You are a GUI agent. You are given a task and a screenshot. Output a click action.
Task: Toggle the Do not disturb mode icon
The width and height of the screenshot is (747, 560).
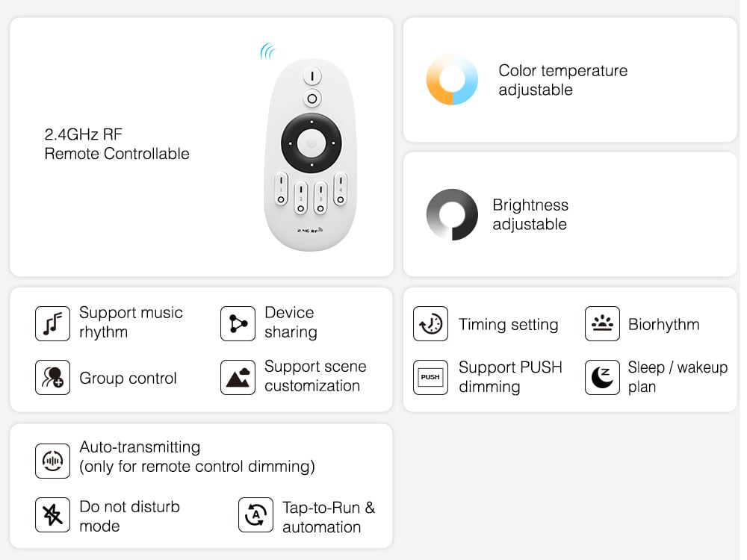[52, 514]
